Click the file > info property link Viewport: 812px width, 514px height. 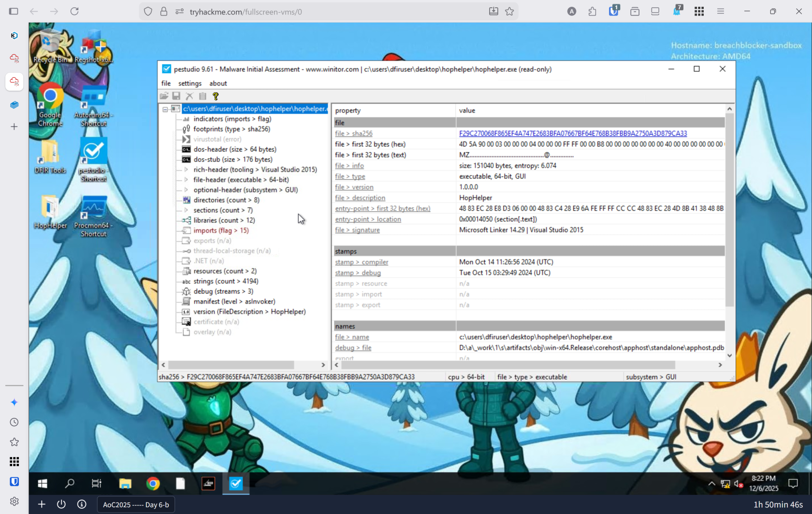pyautogui.click(x=349, y=166)
